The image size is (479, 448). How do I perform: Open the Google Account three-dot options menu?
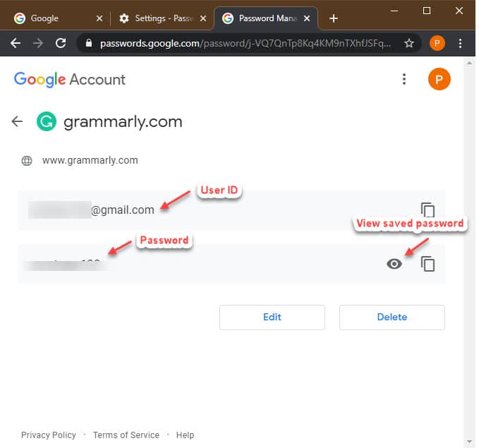(x=404, y=79)
